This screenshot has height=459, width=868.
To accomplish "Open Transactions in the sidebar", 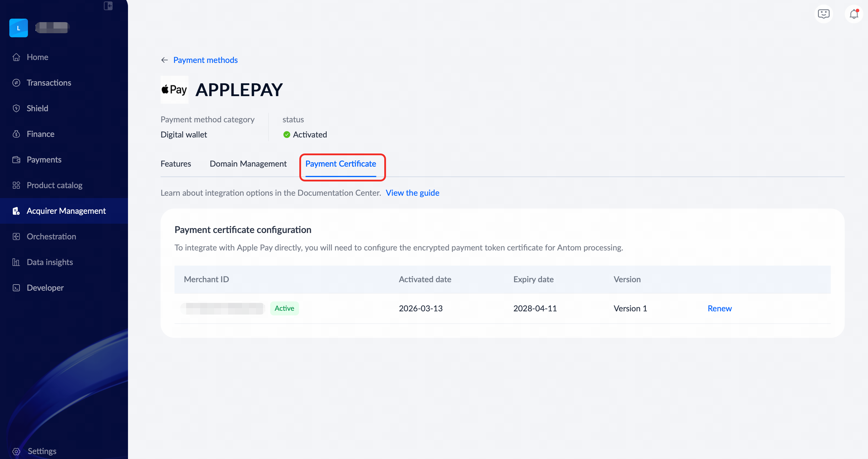I will (49, 83).
